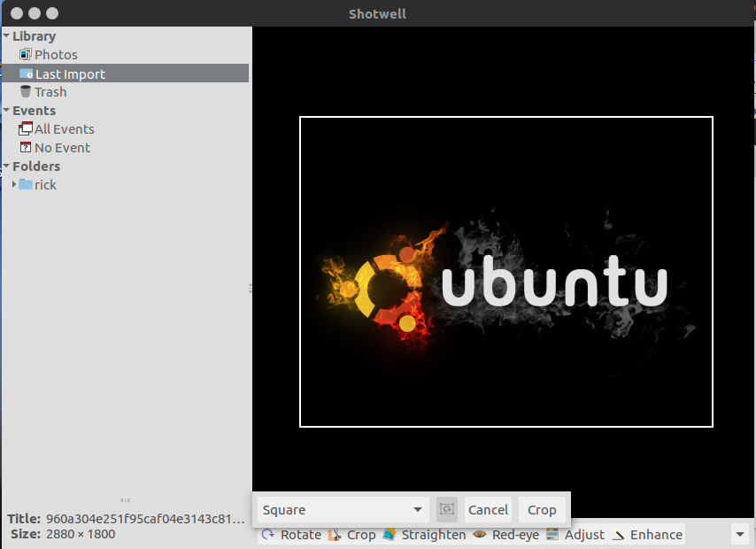Show photos with No Event
The height and width of the screenshot is (549, 756).
point(61,147)
